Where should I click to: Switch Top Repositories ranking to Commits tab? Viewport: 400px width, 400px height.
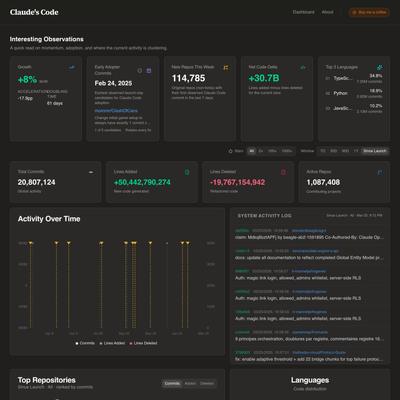172,383
